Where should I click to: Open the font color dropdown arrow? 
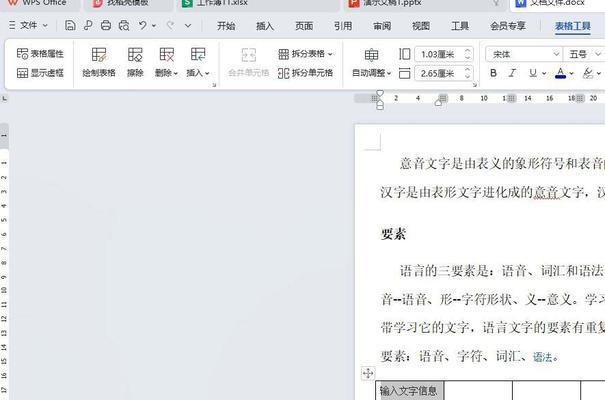tap(571, 73)
